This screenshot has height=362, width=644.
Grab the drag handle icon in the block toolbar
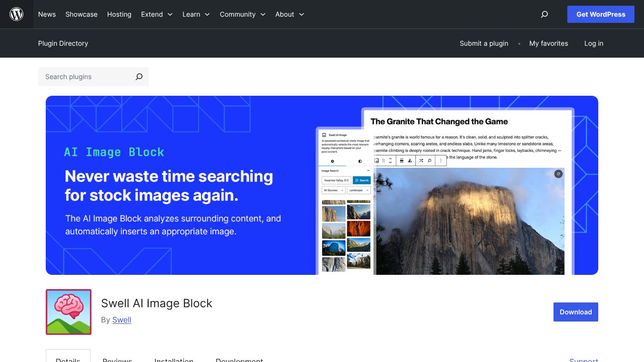pyautogui.click(x=383, y=161)
